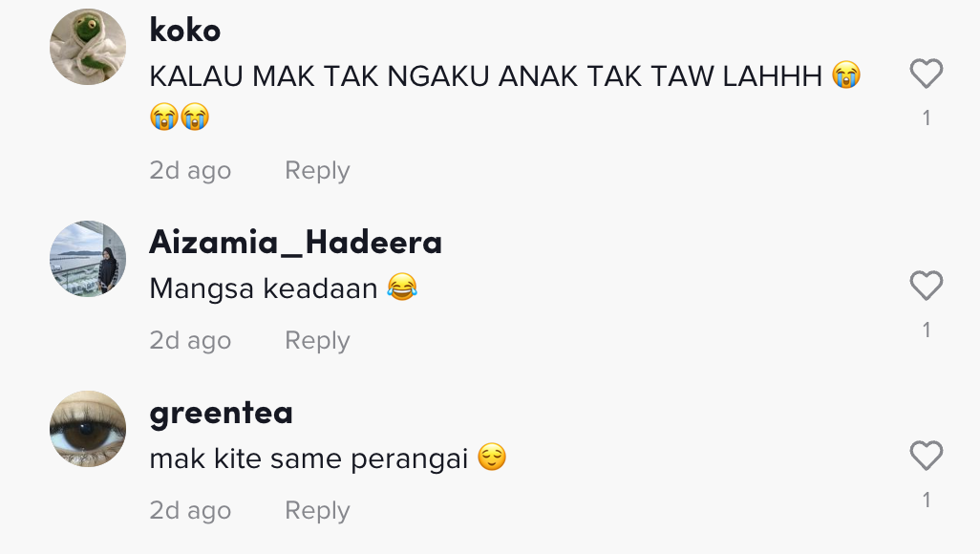Reply to greentea's comment
The image size is (980, 554).
point(317,510)
